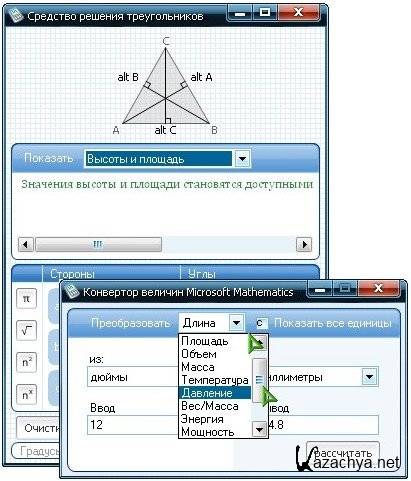The image size is (411, 481).
Task: Click the 'Углы' column header
Action: (202, 274)
